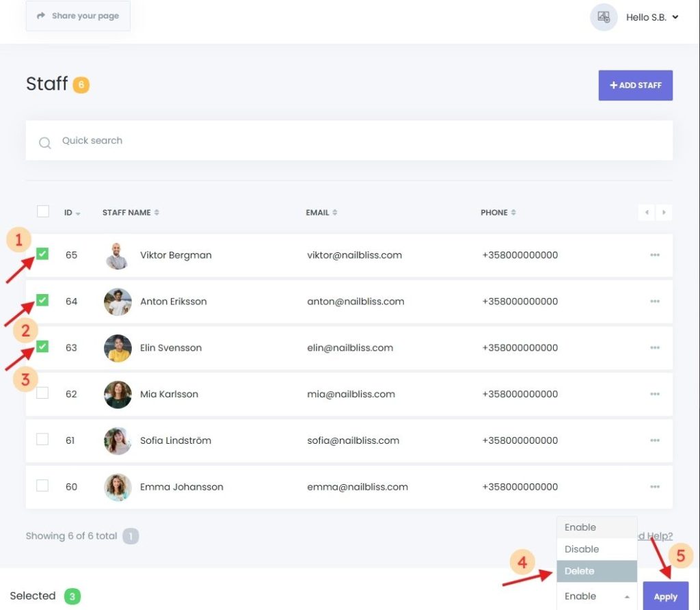Open row options for Emma Johansson

(654, 487)
